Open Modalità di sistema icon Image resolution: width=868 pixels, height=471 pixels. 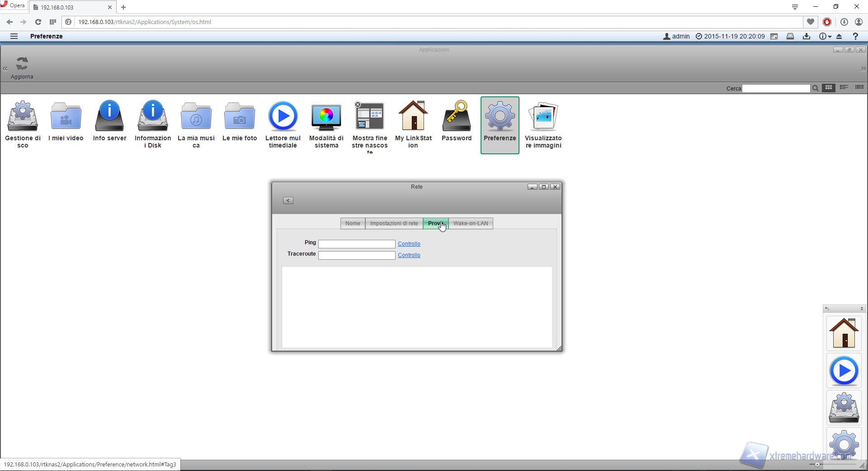326,117
